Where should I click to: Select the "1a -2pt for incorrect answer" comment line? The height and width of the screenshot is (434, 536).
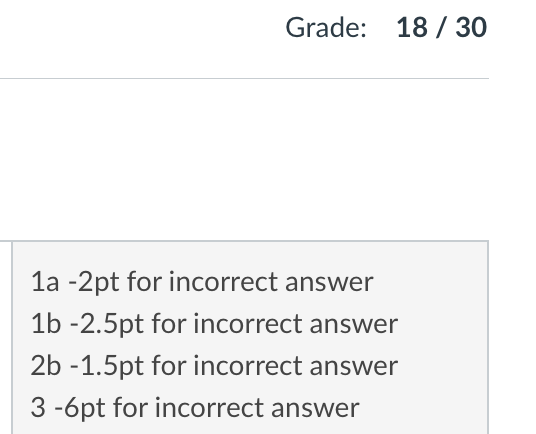202,282
